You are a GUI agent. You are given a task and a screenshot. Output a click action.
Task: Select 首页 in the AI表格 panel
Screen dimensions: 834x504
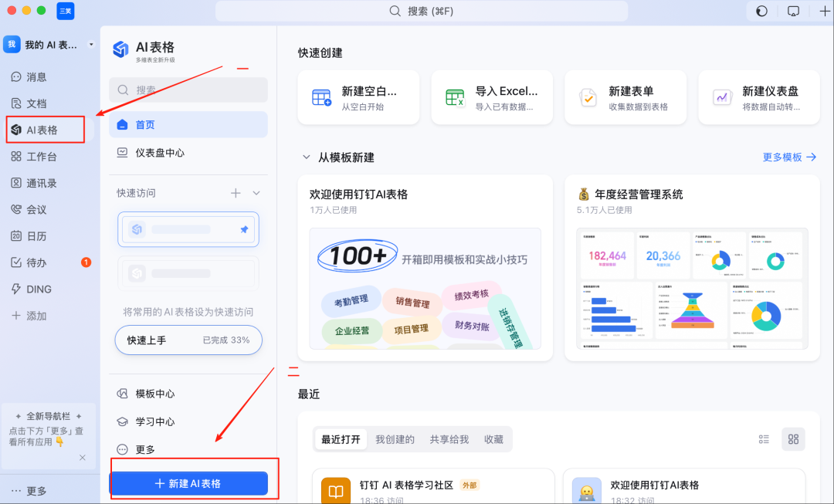pyautogui.click(x=188, y=124)
